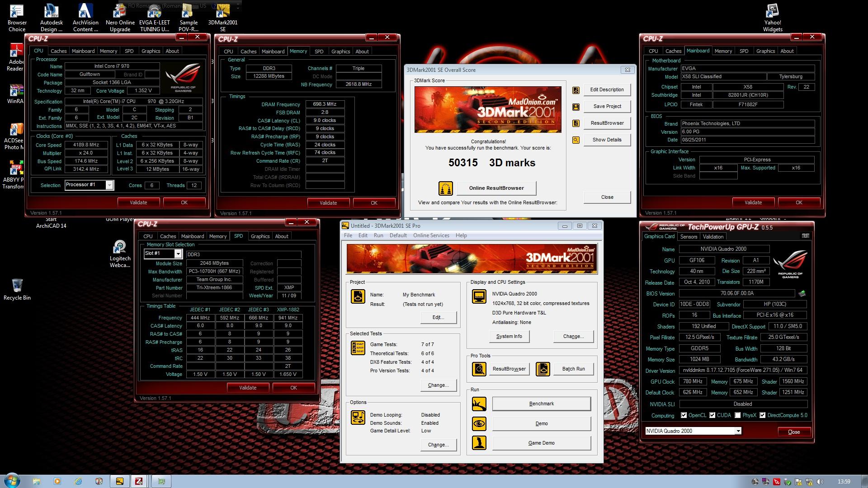Open the File menu in 3DMark2001 SE Pro
This screenshot has height=488, width=868.
(348, 235)
